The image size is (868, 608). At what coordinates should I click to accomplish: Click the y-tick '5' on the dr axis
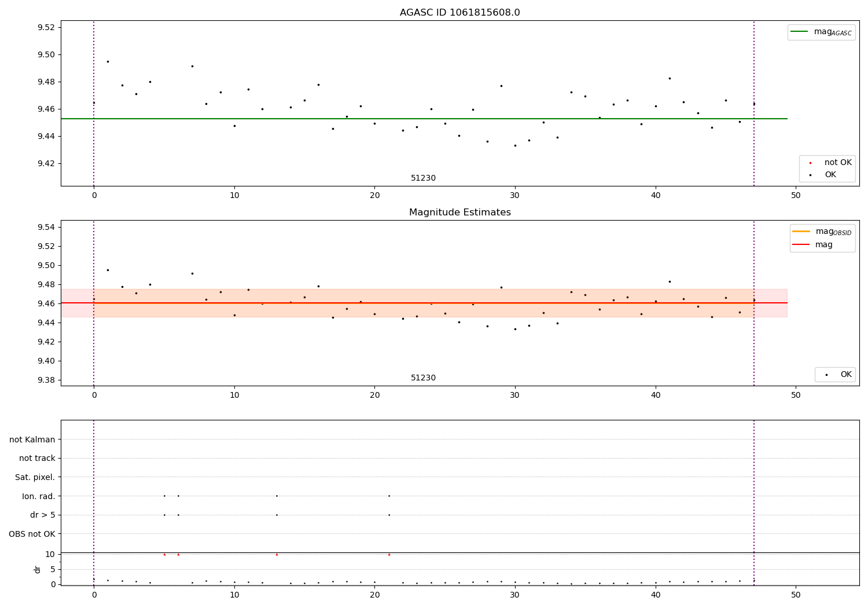(53, 570)
